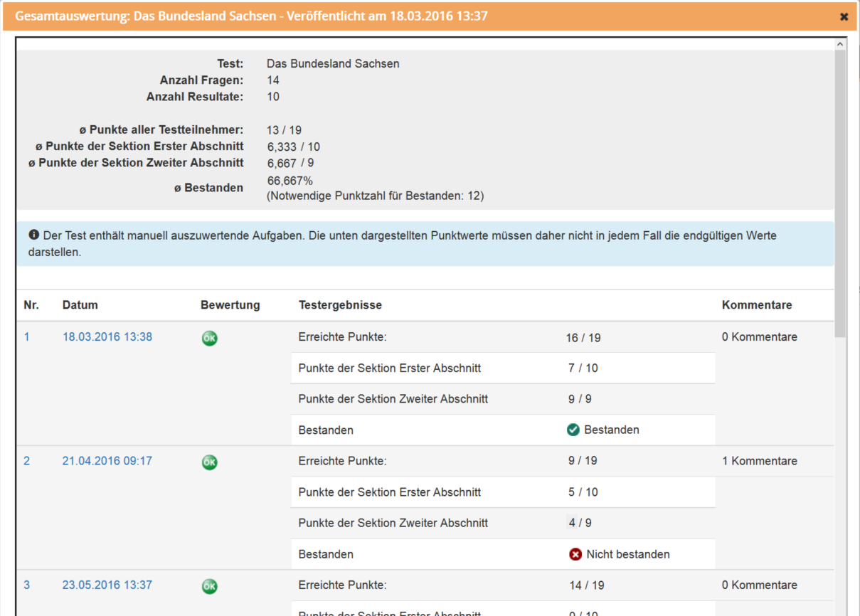Open result number 1 link
This screenshot has width=860, height=616.
pos(27,337)
